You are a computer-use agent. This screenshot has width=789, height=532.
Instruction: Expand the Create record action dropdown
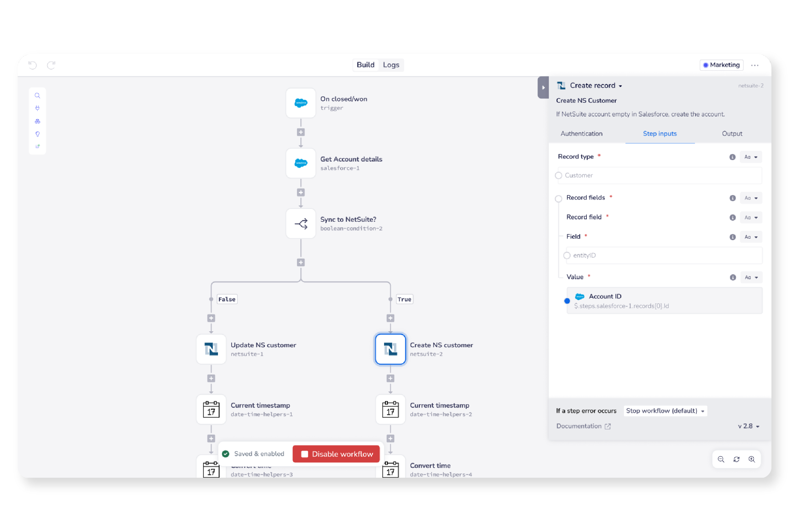621,86
